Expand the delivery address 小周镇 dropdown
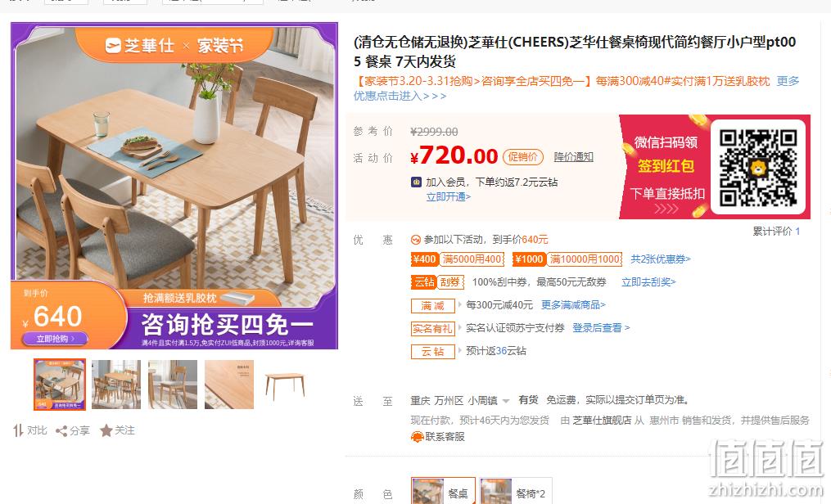The height and width of the screenshot is (504, 831). point(506,401)
